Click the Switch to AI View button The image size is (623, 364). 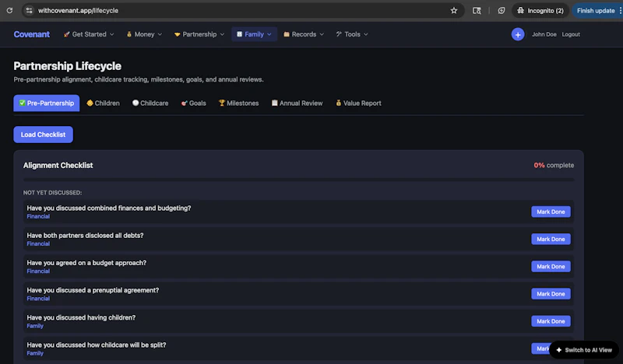coord(584,350)
